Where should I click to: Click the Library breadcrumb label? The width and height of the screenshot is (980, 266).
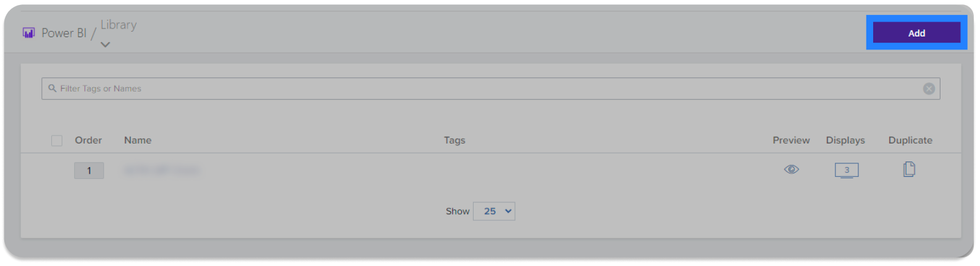pyautogui.click(x=119, y=25)
